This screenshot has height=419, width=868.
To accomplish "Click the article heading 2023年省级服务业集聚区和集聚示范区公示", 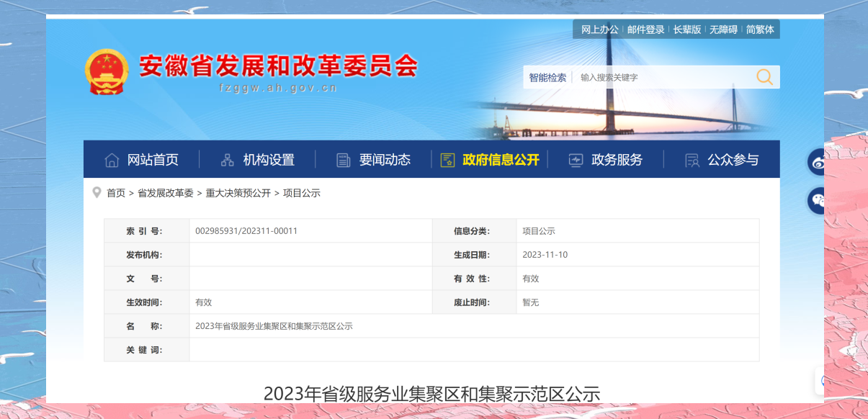I will tap(431, 394).
